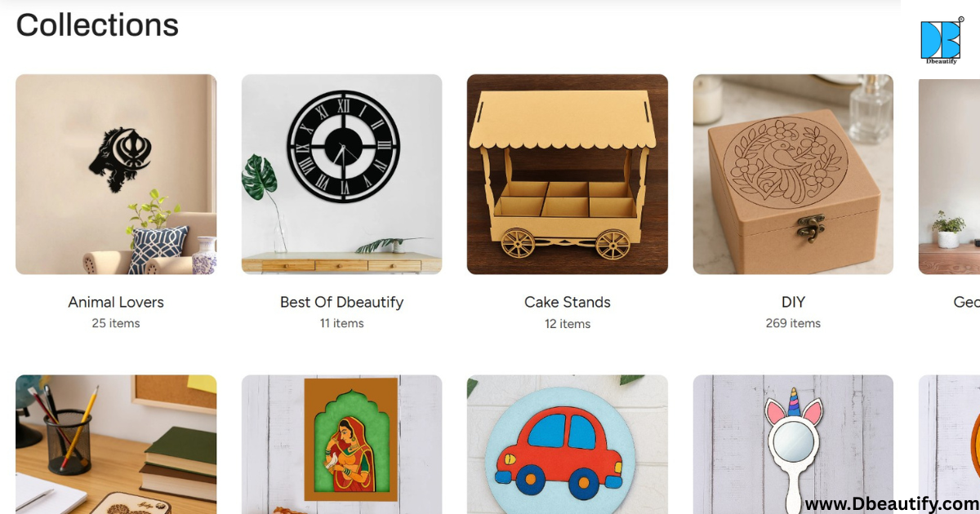Open the DIY wooden box image
This screenshot has height=514, width=980.
tap(793, 175)
